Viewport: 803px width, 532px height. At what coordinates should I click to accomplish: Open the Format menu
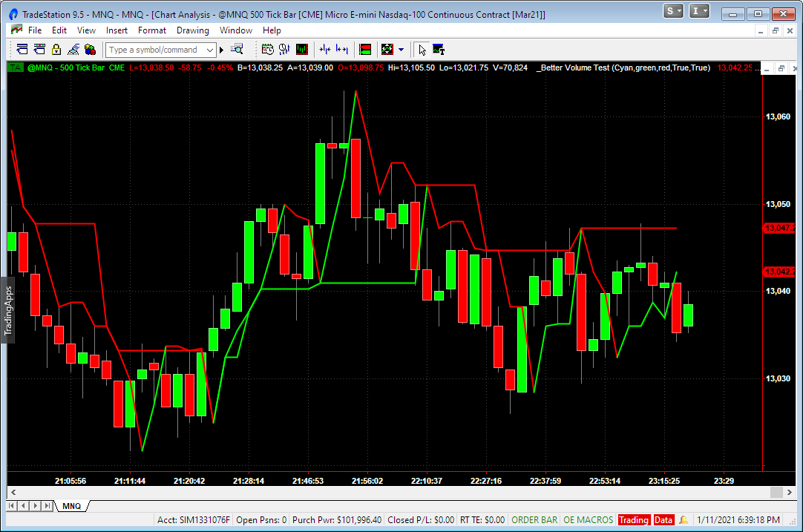[152, 30]
